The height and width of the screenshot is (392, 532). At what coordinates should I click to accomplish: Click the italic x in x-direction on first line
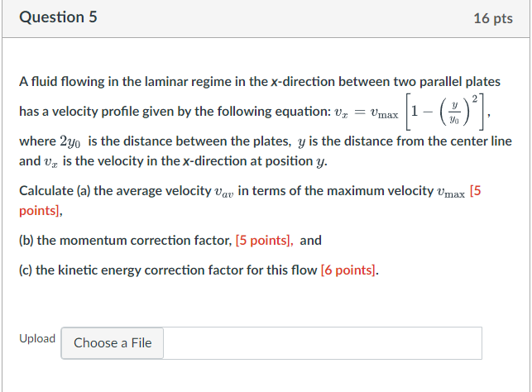pos(274,83)
